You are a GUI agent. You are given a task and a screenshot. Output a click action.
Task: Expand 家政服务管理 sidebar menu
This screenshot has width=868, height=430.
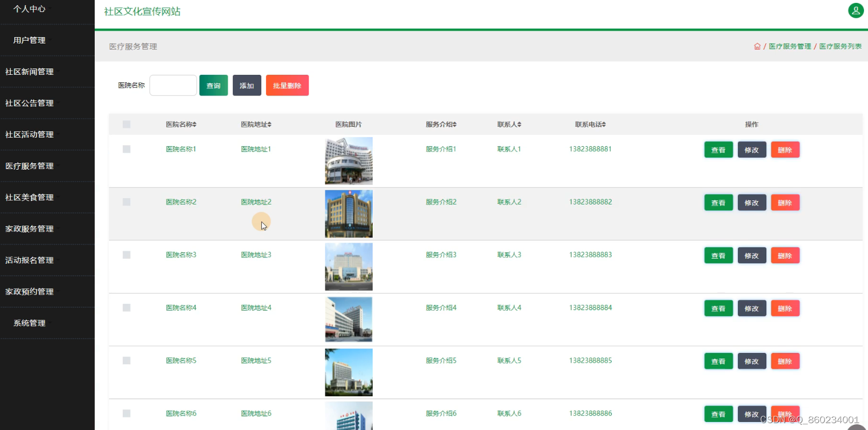tap(47, 229)
